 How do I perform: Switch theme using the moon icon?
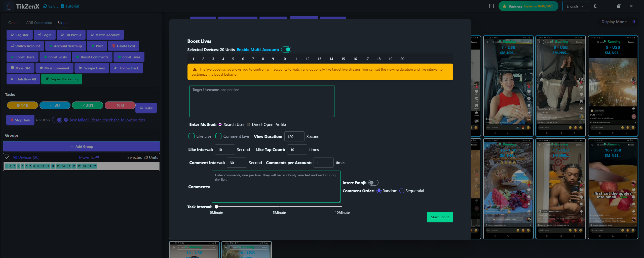pyautogui.click(x=595, y=6)
